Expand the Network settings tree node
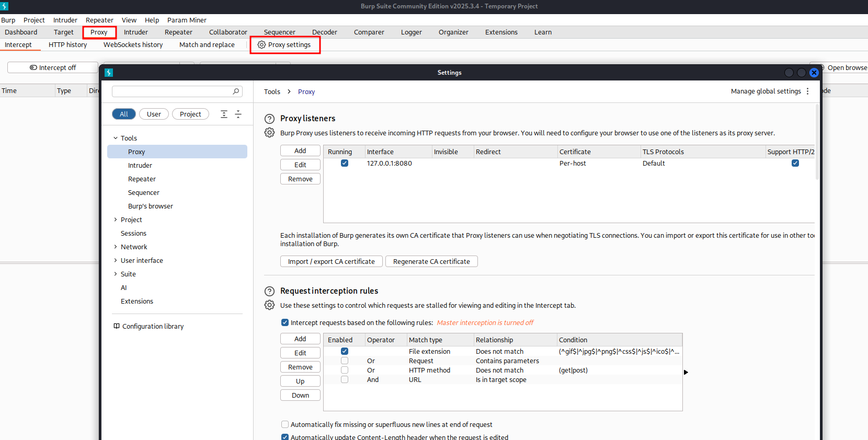868x440 pixels. point(116,247)
